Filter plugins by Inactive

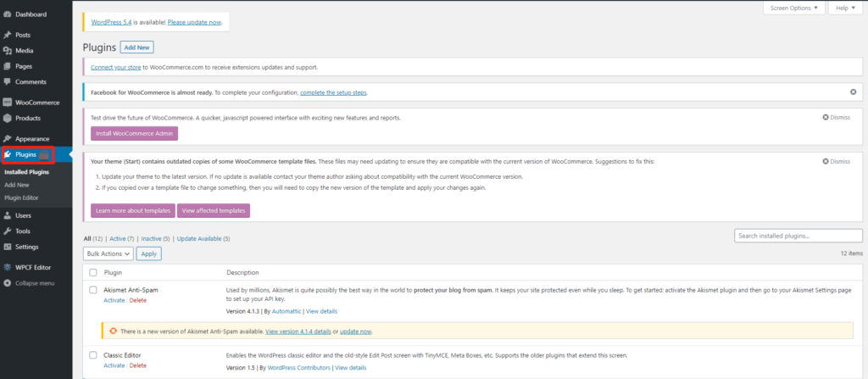(x=151, y=239)
